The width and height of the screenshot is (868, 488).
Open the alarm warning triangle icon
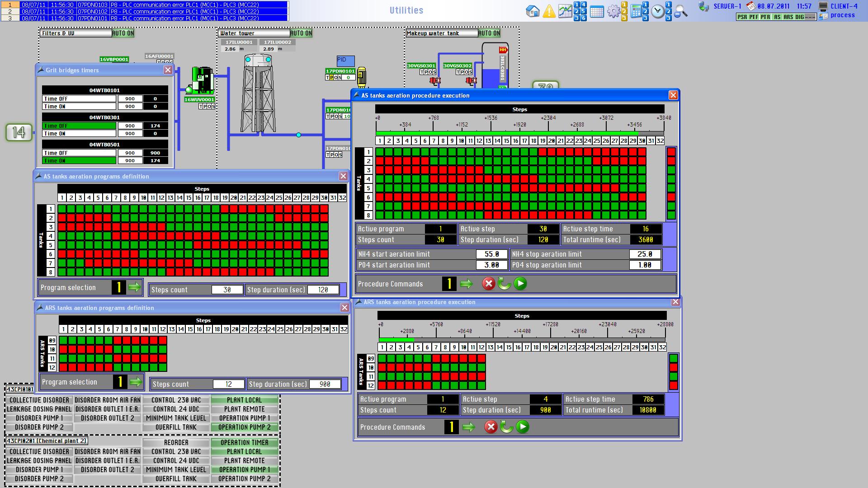click(549, 11)
